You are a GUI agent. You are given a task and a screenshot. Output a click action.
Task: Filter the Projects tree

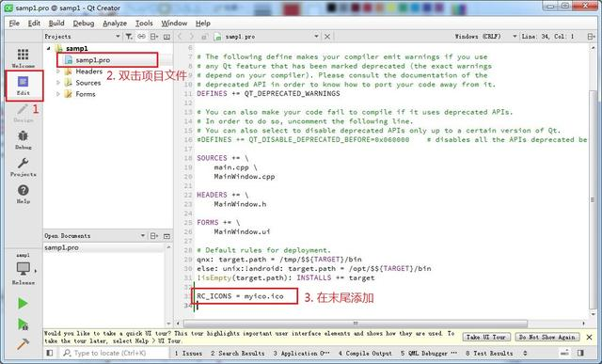point(129,37)
